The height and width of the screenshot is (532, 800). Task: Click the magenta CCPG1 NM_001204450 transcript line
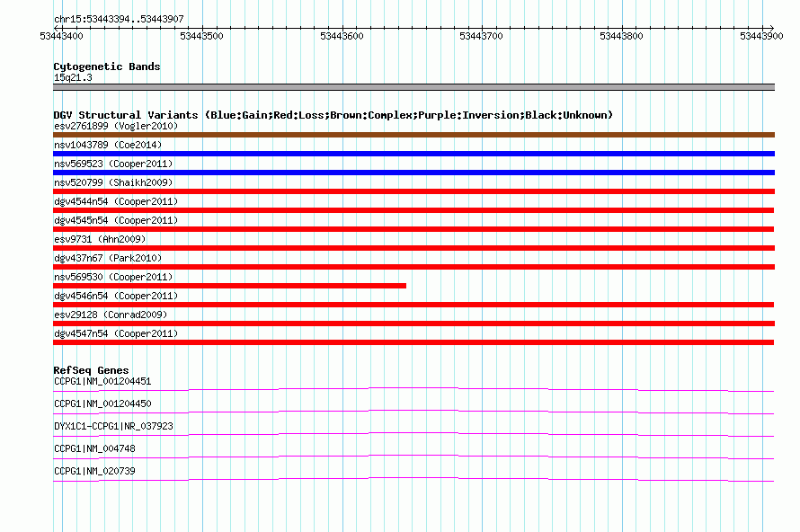[x=413, y=412]
